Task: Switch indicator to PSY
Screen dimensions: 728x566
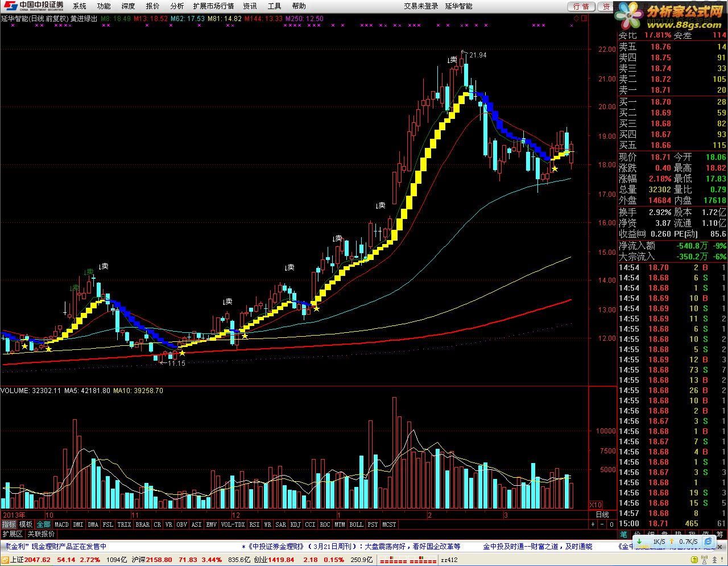Action: [373, 524]
